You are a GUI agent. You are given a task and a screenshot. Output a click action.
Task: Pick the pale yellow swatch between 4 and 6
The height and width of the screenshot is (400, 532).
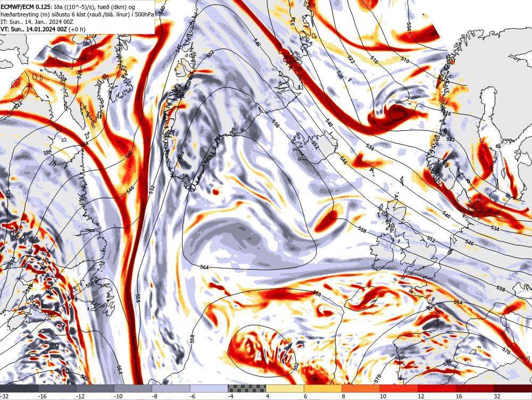coord(285,389)
